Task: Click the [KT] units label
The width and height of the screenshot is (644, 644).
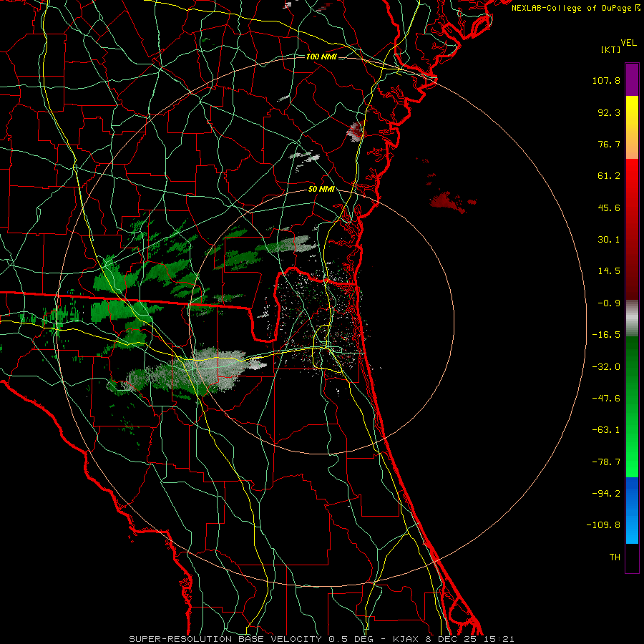Action: (610, 49)
